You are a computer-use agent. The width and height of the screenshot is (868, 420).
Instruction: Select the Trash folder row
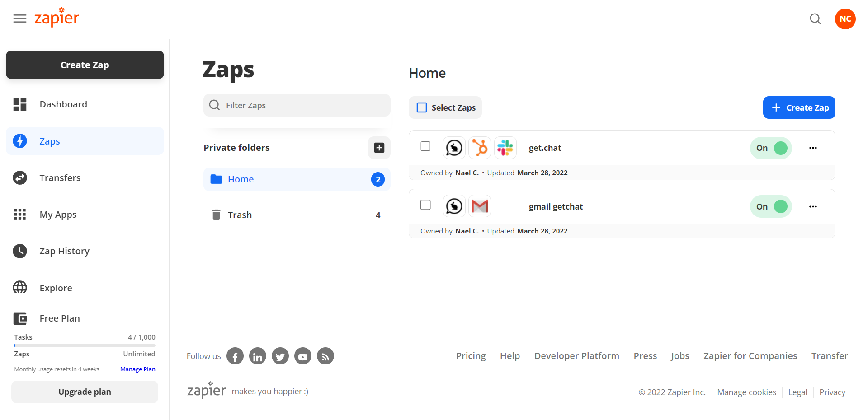pyautogui.click(x=297, y=215)
